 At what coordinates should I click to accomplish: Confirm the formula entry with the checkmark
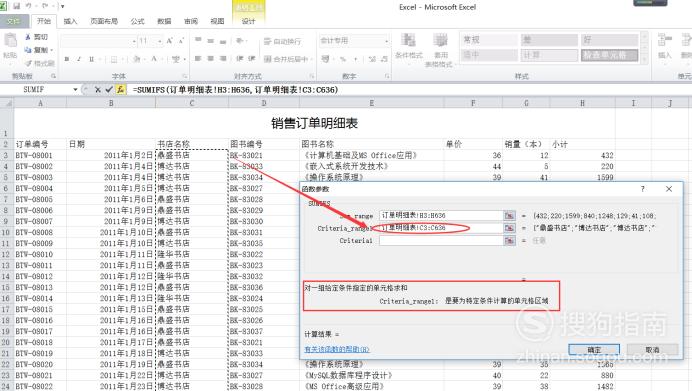point(109,90)
